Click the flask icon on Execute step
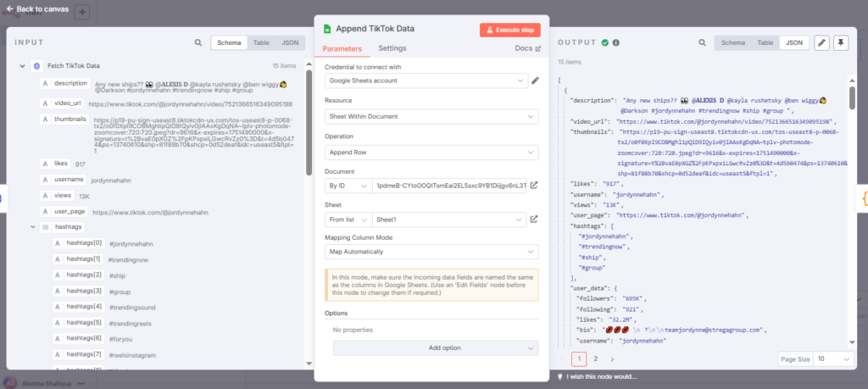 pos(489,30)
